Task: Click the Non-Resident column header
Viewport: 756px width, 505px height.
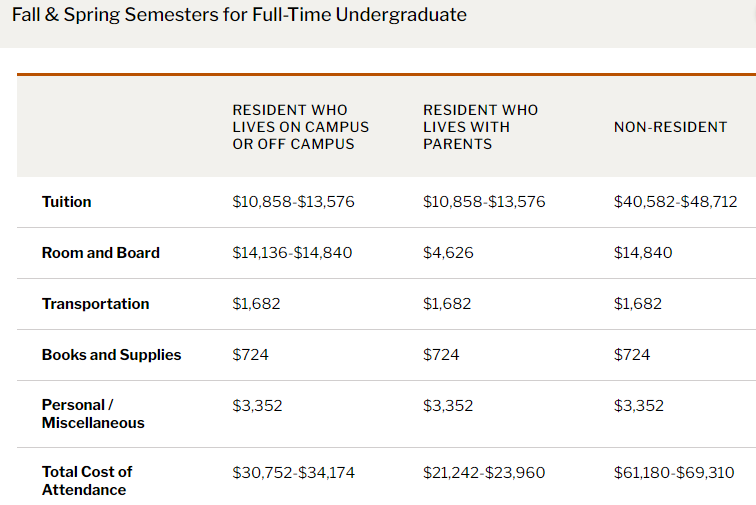Action: (x=670, y=127)
